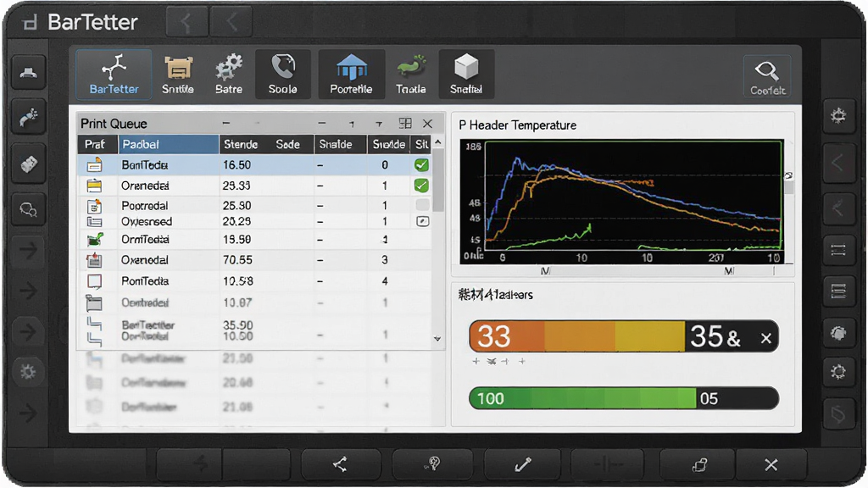The width and height of the screenshot is (868, 488).
Task: Toggle the checkbox in Orαnedeα row
Action: point(422,186)
